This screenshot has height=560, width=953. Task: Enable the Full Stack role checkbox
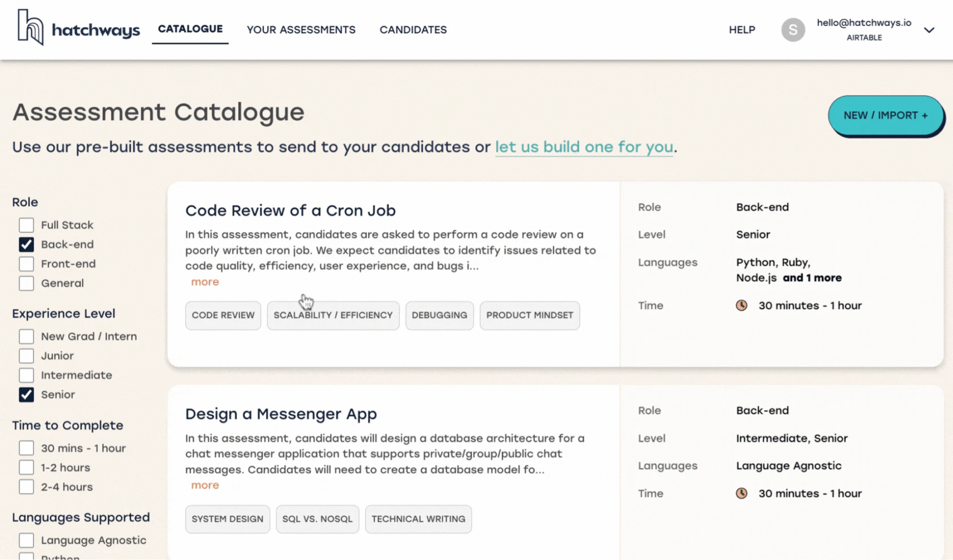click(x=27, y=225)
